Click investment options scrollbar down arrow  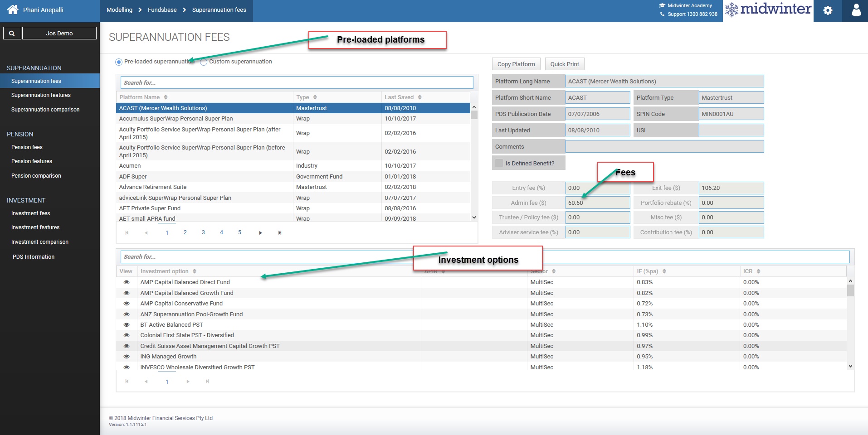tap(850, 366)
